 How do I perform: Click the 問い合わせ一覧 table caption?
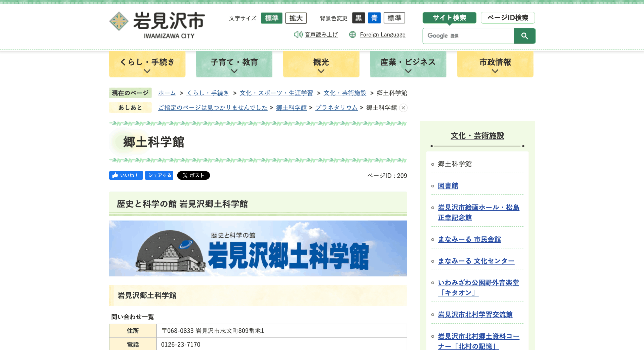coord(133,317)
